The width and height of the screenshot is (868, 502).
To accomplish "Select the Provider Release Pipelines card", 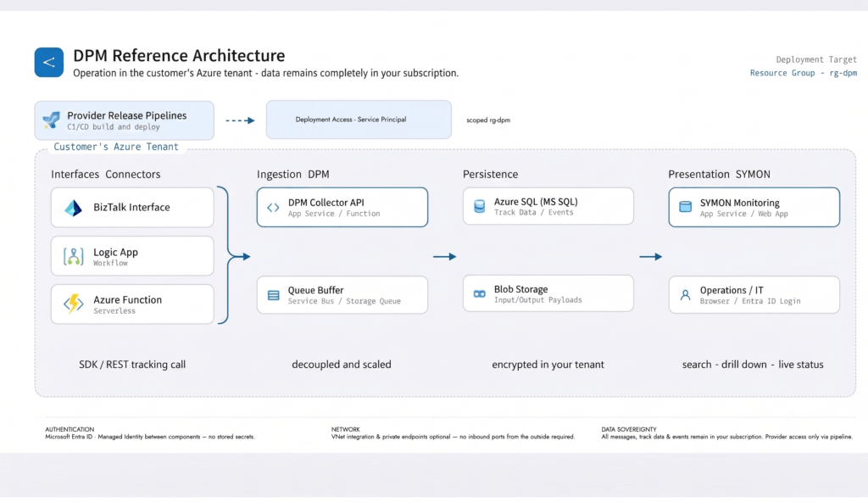I will point(124,120).
